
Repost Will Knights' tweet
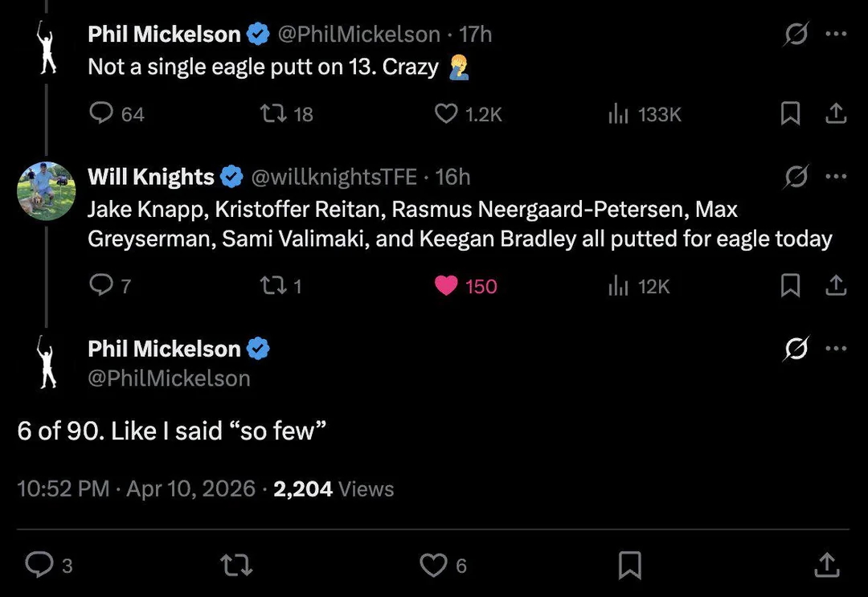point(271,285)
